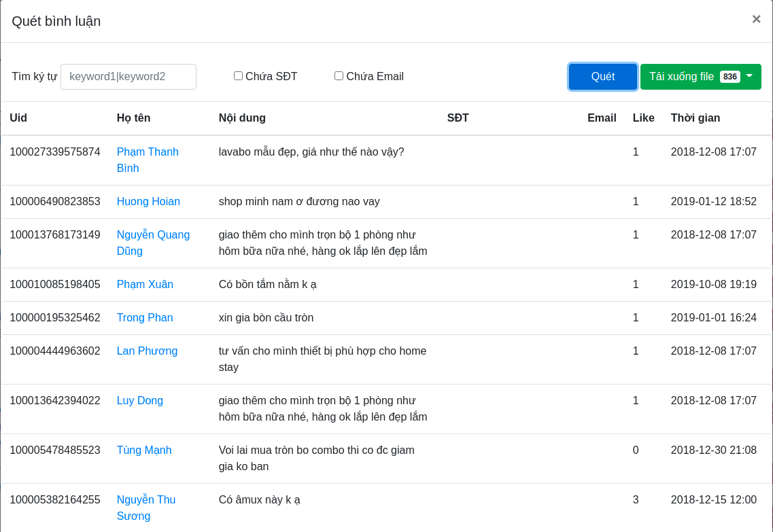Select comment 'Có bồn tắm nằm k ạ'
This screenshot has height=532, width=773.
[268, 285]
